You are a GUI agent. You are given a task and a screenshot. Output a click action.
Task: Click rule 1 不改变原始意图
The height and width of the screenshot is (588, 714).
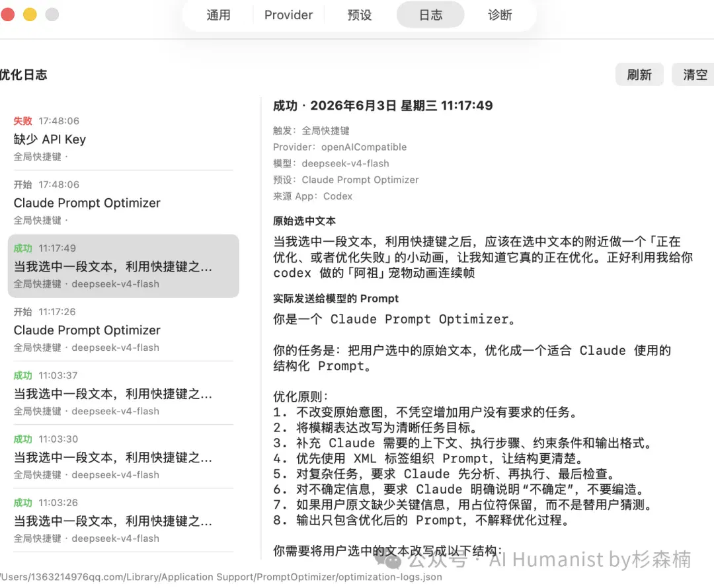coord(426,412)
